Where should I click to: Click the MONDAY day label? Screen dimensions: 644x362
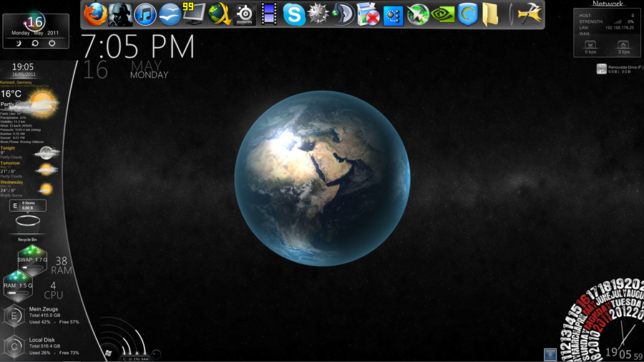click(149, 75)
